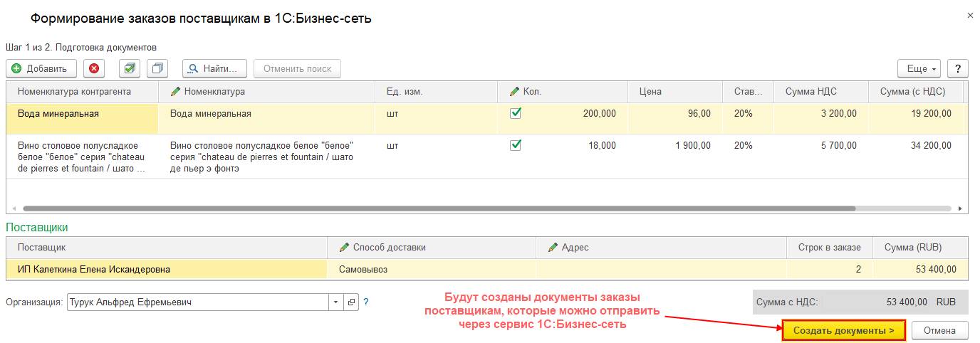The width and height of the screenshot is (980, 343).
Task: Click the blue question mark next to organization
Action: coord(366,302)
